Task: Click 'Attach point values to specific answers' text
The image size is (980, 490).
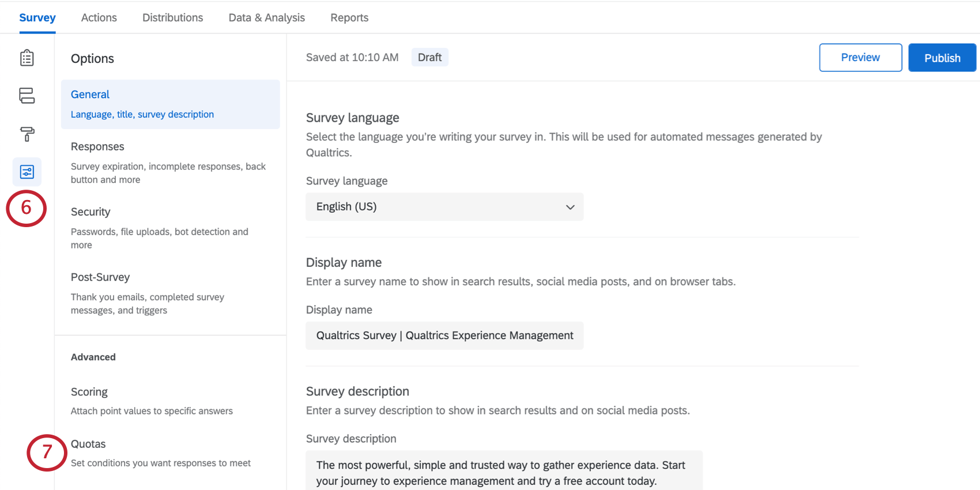Action: point(152,411)
